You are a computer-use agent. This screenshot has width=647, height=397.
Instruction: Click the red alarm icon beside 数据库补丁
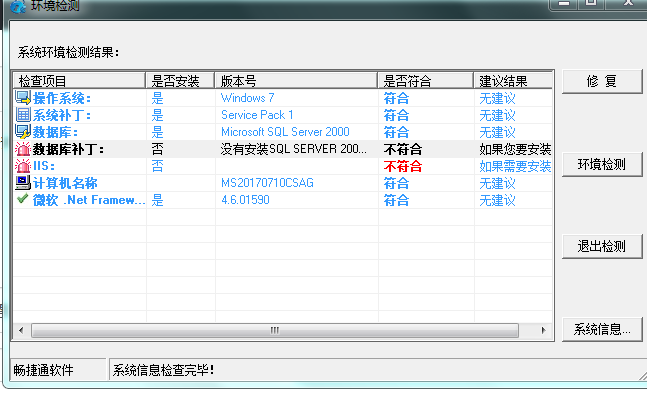coord(23,149)
